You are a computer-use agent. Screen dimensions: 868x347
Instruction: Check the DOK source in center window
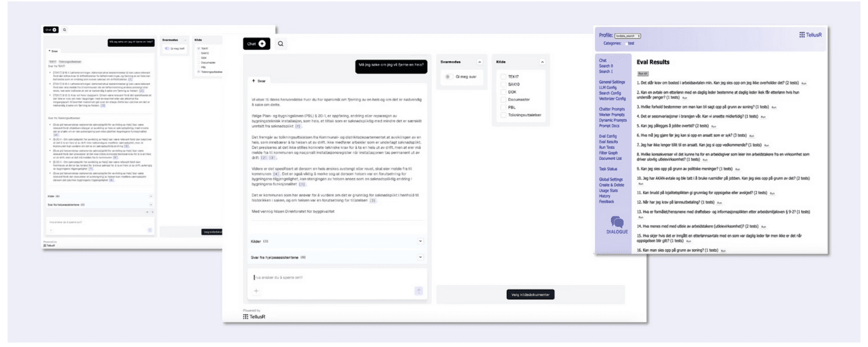click(503, 91)
